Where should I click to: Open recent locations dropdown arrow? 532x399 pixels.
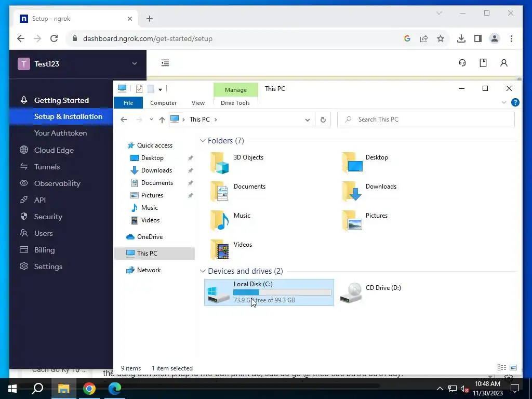pos(151,119)
